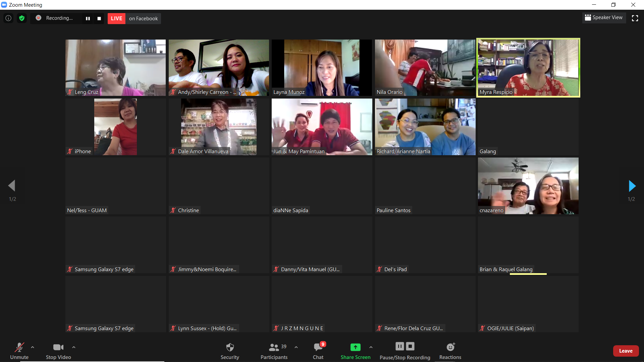
Task: Click the OGIE/JULIE (Saipan) name label
Action: pos(511,328)
